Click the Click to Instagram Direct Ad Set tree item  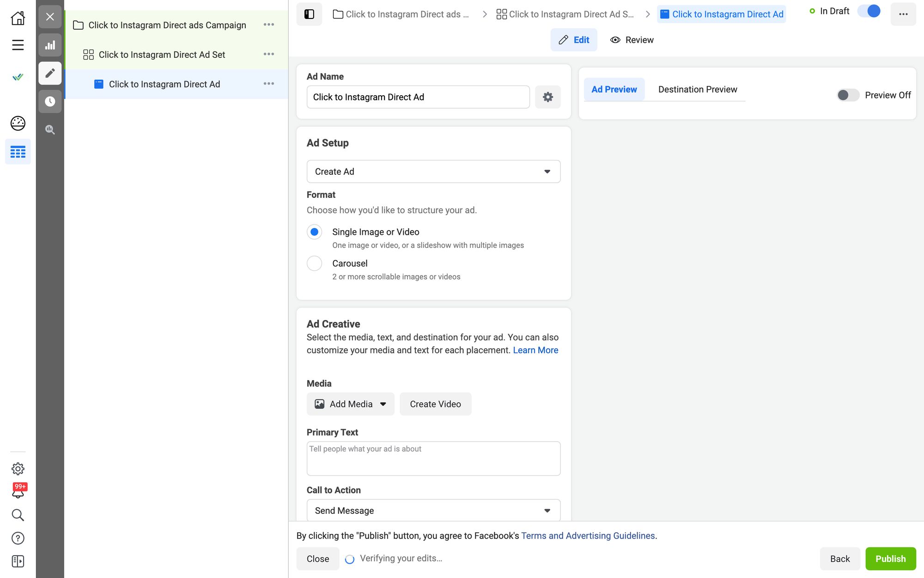pos(162,55)
